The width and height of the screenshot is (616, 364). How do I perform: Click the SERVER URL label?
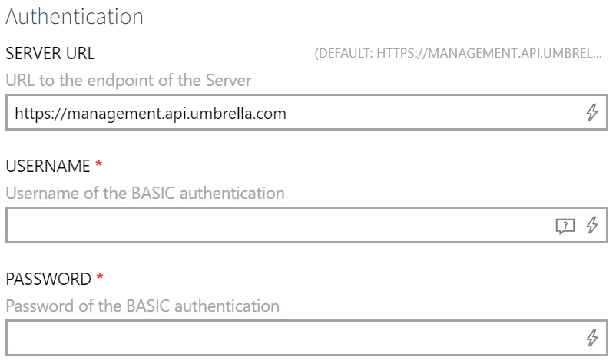point(51,54)
